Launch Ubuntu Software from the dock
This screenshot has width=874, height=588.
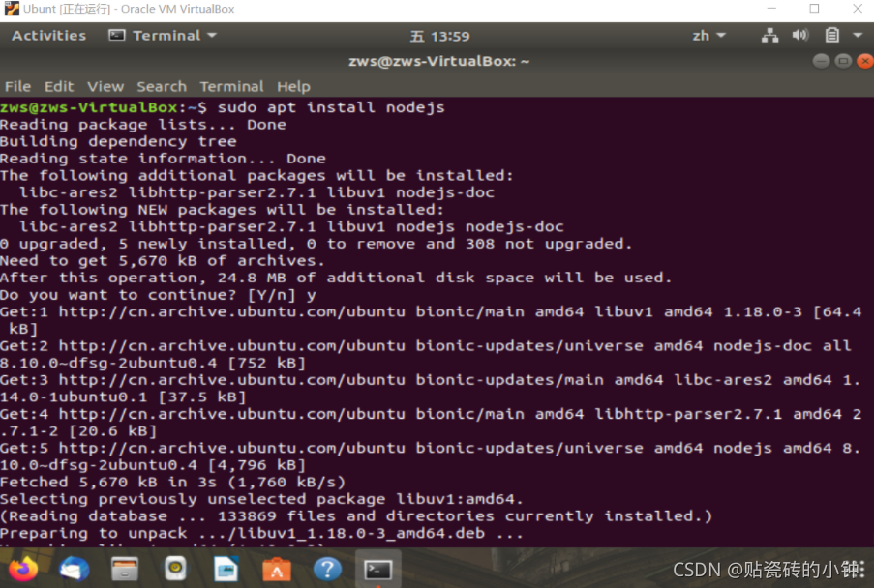[277, 569]
